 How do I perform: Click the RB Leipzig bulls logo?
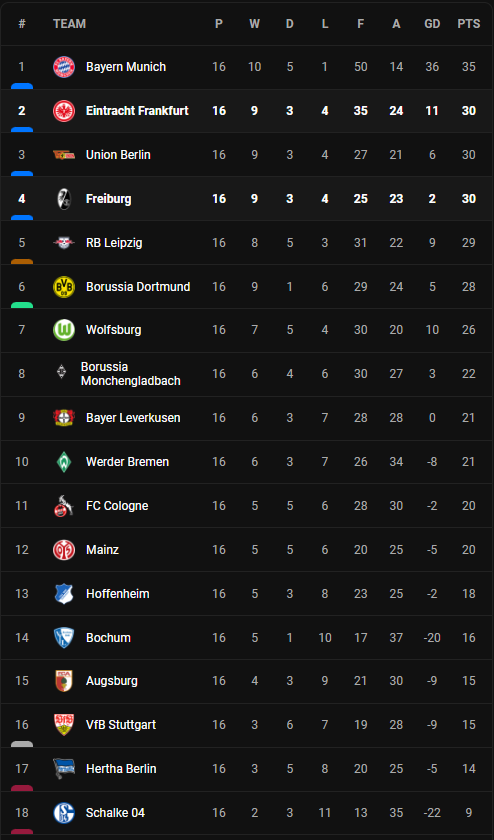pyautogui.click(x=64, y=243)
